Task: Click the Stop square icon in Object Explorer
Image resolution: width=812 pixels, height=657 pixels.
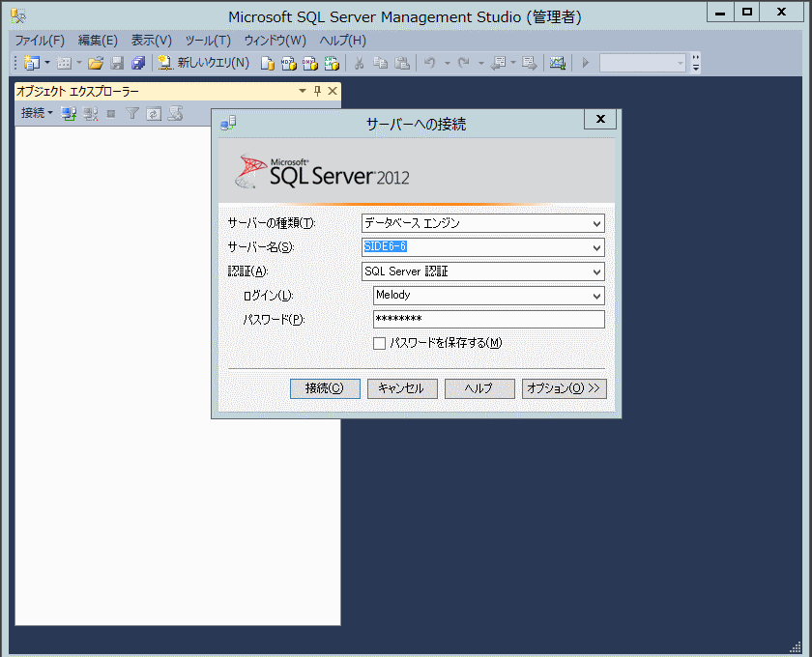Action: 111,113
